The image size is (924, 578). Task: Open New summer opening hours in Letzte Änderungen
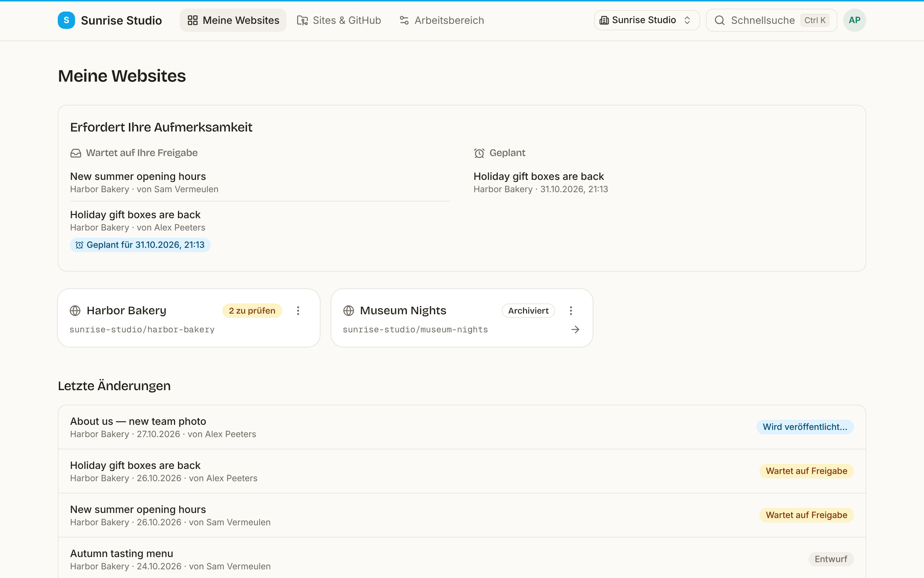point(462,515)
